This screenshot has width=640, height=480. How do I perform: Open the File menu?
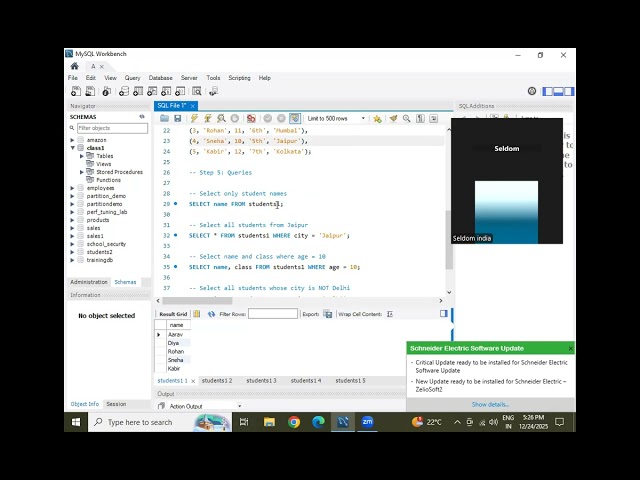click(x=73, y=78)
